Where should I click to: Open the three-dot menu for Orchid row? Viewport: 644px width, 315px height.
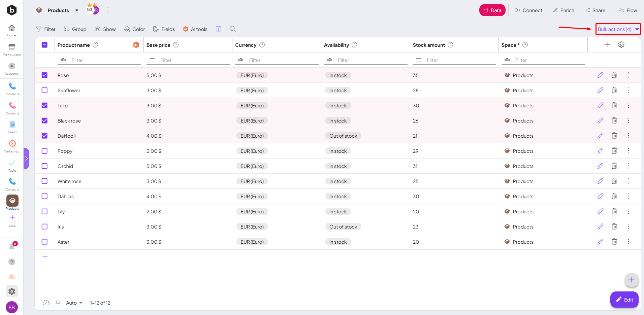(x=628, y=166)
